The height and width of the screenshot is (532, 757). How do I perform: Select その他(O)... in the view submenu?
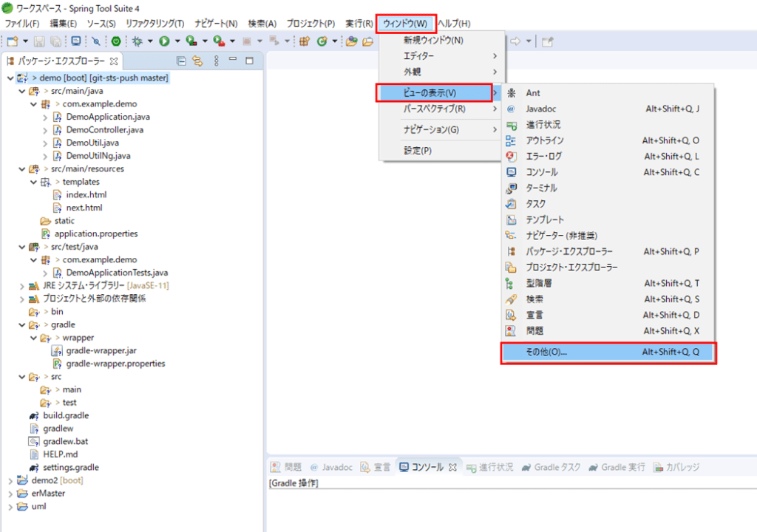click(x=608, y=352)
